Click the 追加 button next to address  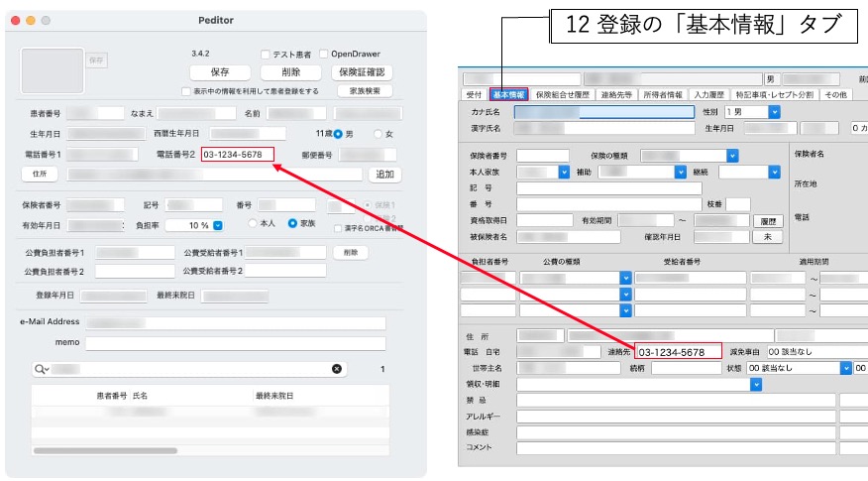coord(383,175)
